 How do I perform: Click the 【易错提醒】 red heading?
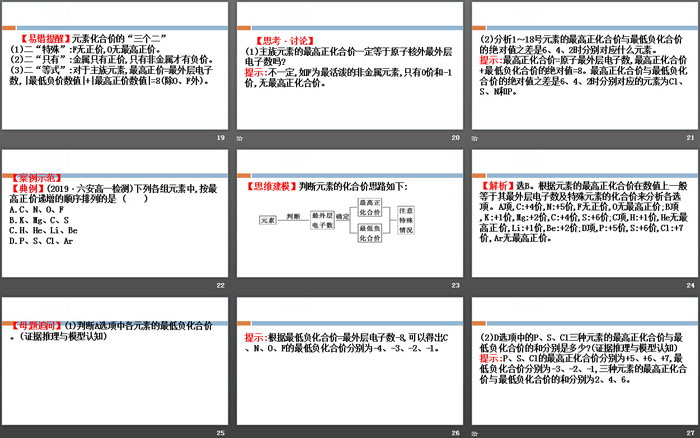click(46, 39)
